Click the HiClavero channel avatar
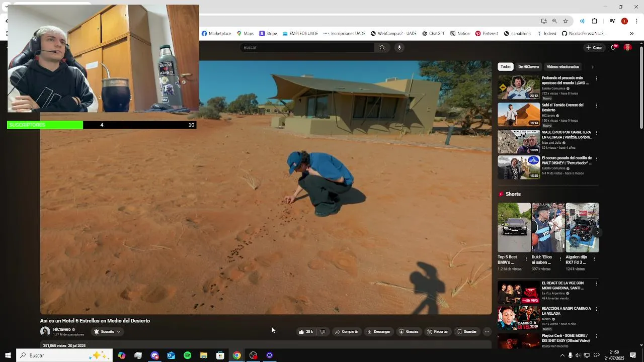 pyautogui.click(x=45, y=331)
